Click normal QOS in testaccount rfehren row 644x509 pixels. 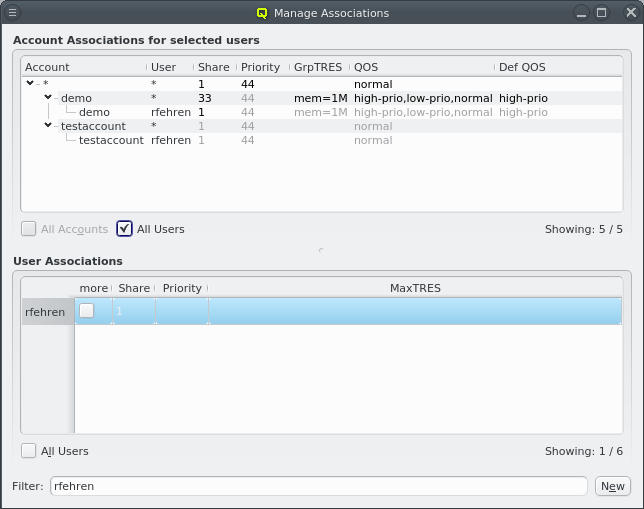(373, 140)
